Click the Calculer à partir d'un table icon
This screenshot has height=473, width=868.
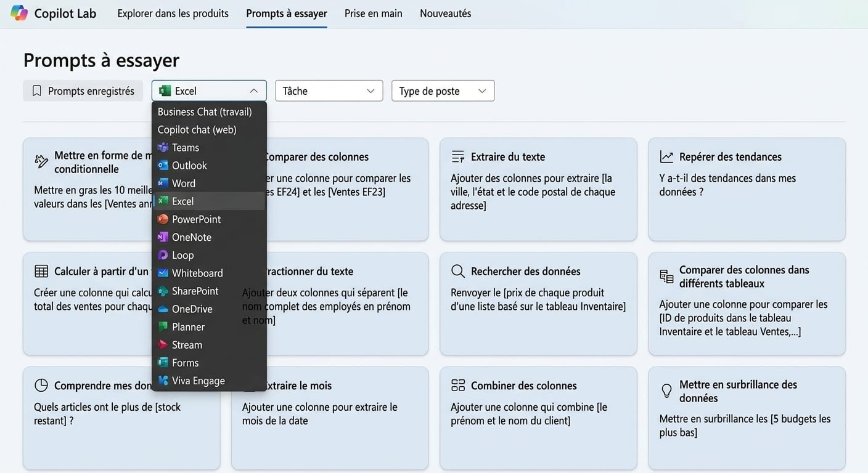pos(41,271)
